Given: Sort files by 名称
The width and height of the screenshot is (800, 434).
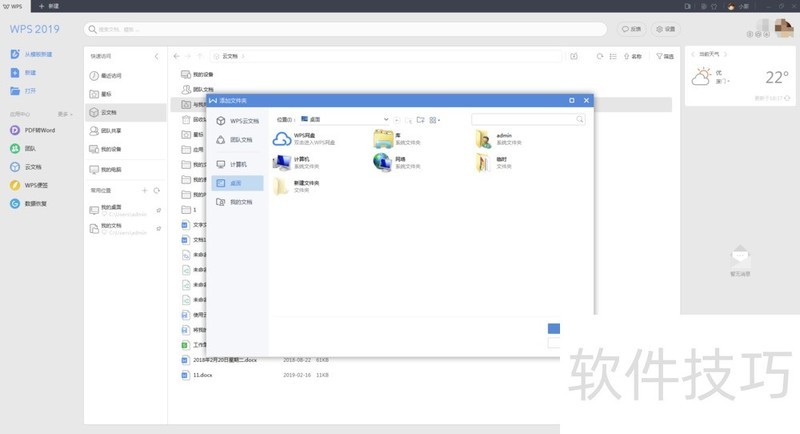Looking at the screenshot, I should point(633,56).
